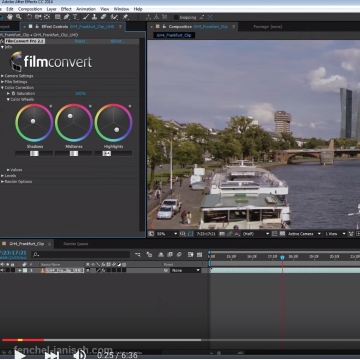Image resolution: width=360 pixels, height=360 pixels.
Task: Open the 50% magnification dropdown
Action: [x=167, y=234]
